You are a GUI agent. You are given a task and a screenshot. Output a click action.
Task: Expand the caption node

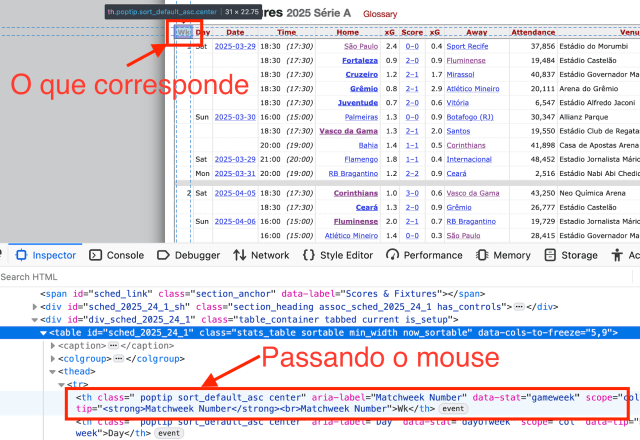click(x=52, y=346)
